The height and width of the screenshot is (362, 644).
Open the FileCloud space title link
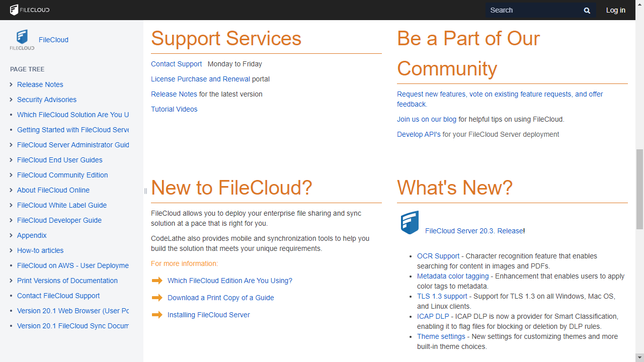[x=53, y=40]
